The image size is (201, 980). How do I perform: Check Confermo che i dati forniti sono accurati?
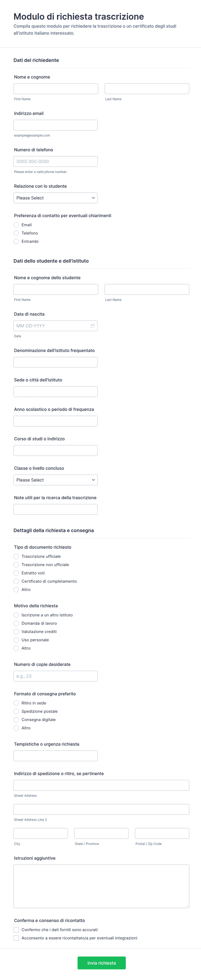[16, 930]
